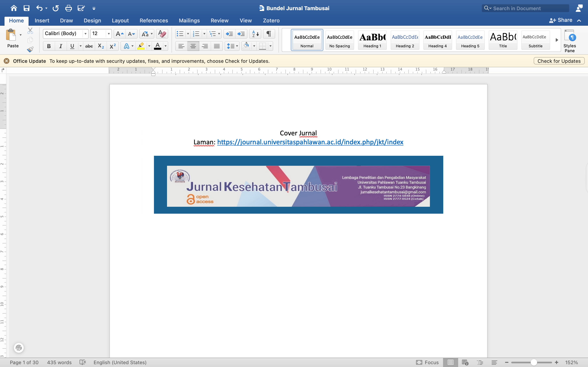Click the Format Painter brush icon
This screenshot has height=367, width=588.
(x=30, y=50)
